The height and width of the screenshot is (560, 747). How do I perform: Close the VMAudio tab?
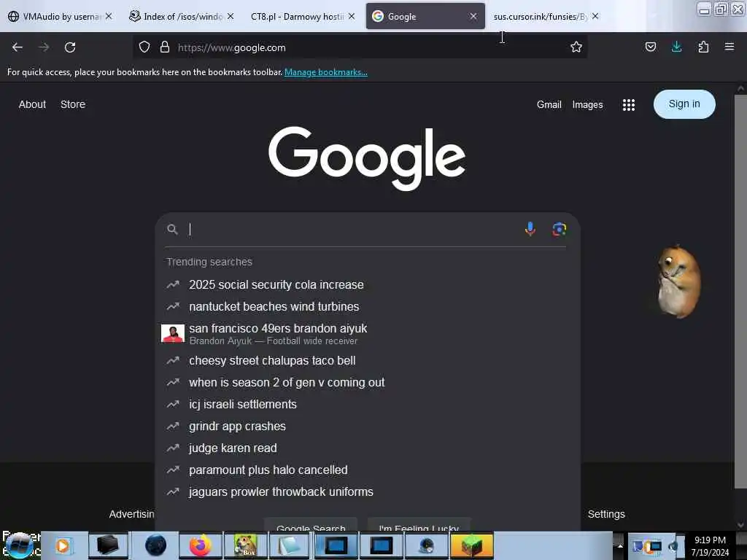click(109, 16)
